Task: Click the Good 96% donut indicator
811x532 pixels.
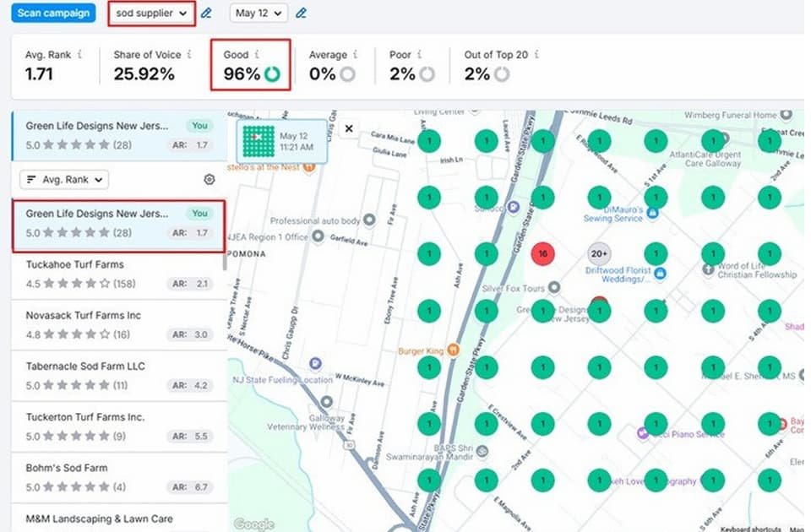Action: click(x=272, y=74)
